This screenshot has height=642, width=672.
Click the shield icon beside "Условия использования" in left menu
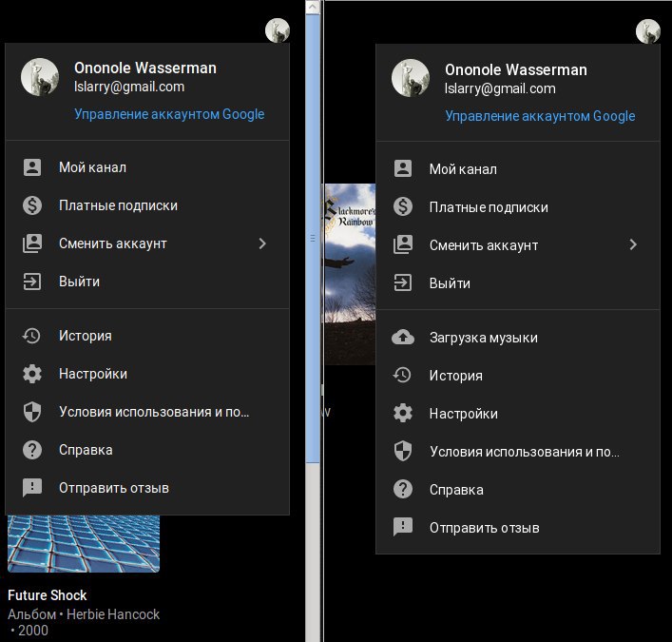coord(32,412)
